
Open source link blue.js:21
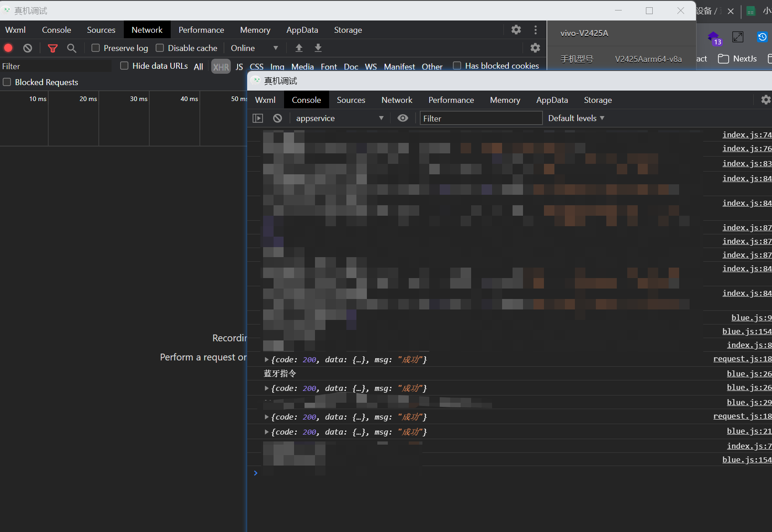[x=749, y=431]
